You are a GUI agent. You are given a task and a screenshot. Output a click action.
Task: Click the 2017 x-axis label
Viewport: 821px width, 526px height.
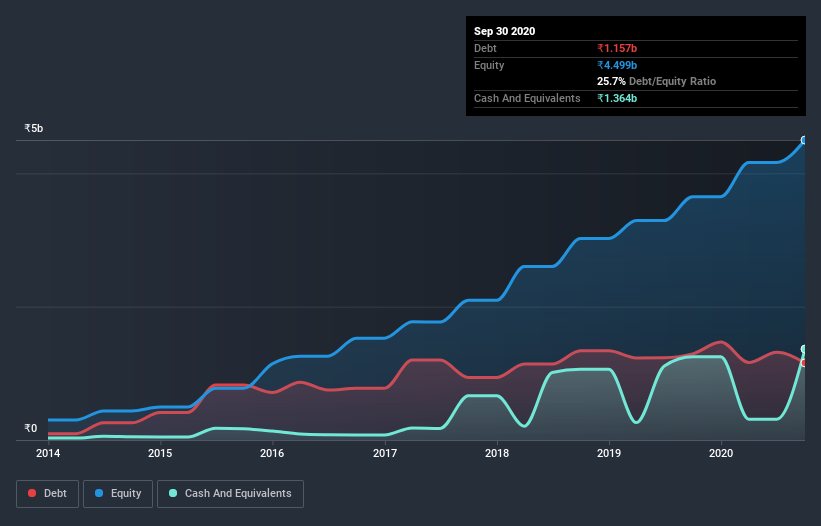(x=385, y=453)
